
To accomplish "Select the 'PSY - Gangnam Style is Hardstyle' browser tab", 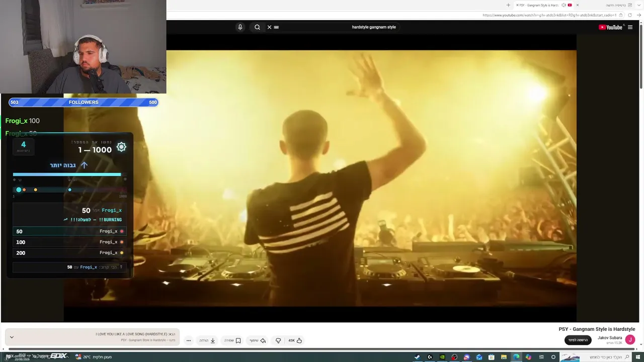I will point(543,5).
